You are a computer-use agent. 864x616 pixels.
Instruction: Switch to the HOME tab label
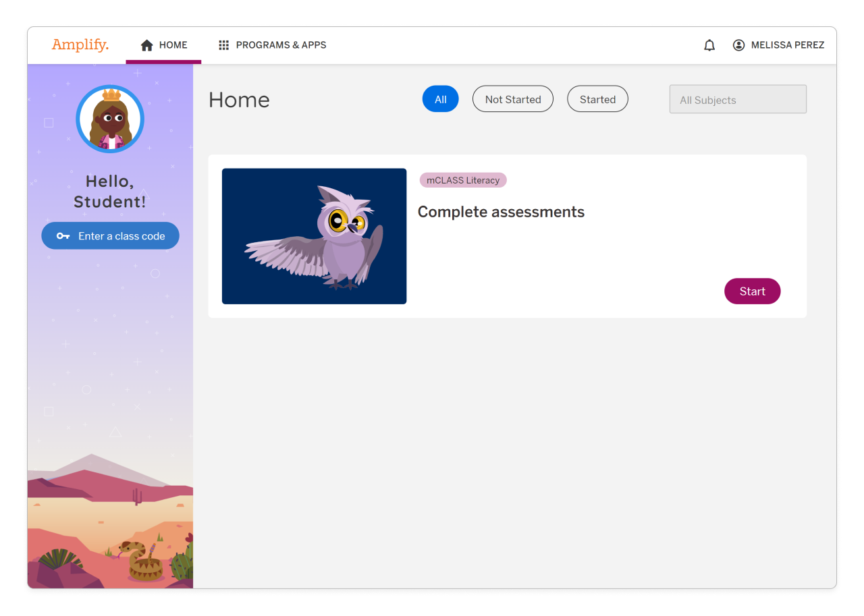[173, 45]
